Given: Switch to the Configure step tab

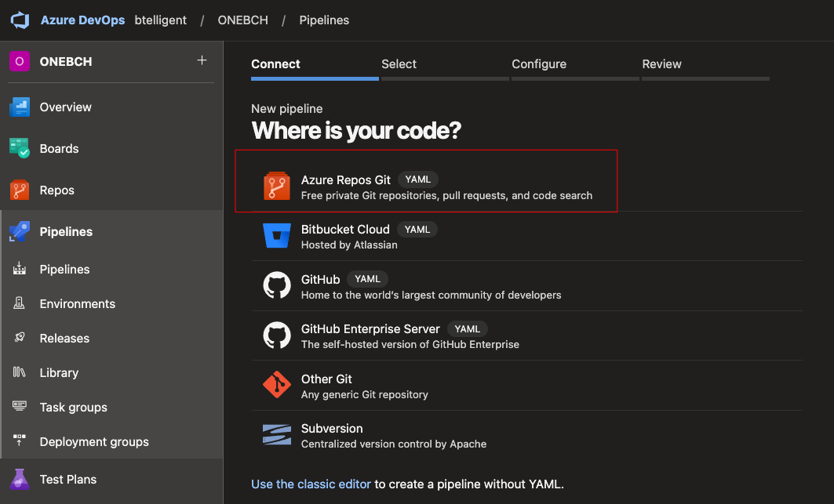Looking at the screenshot, I should [539, 64].
